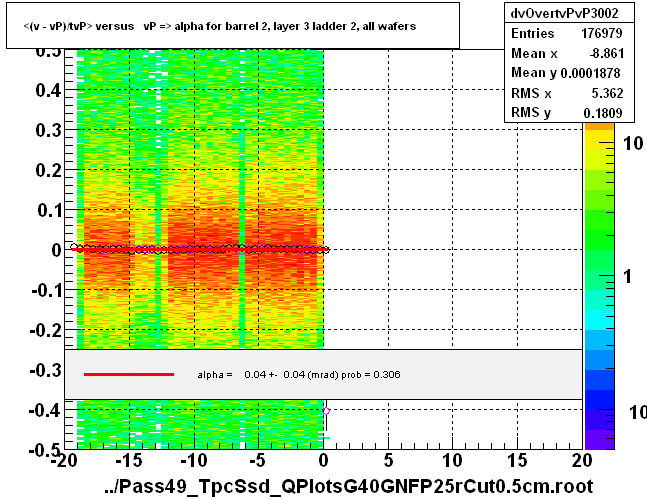Click the cyan segment of color scale

coord(599,320)
